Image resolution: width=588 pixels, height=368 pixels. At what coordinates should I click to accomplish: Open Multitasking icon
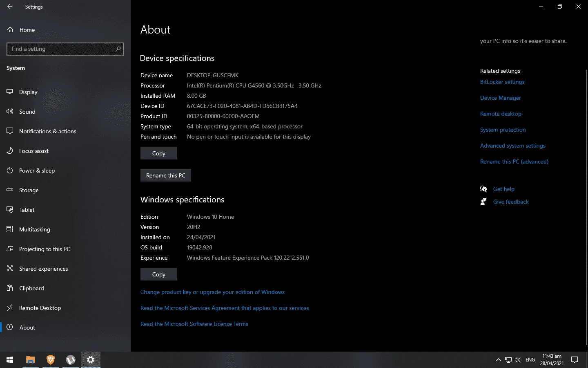tap(10, 229)
